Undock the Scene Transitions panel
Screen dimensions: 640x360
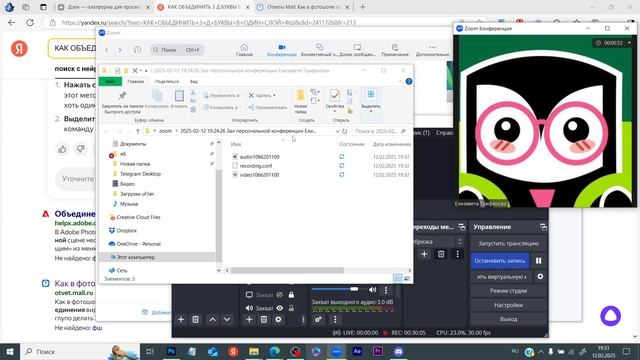click(x=462, y=227)
